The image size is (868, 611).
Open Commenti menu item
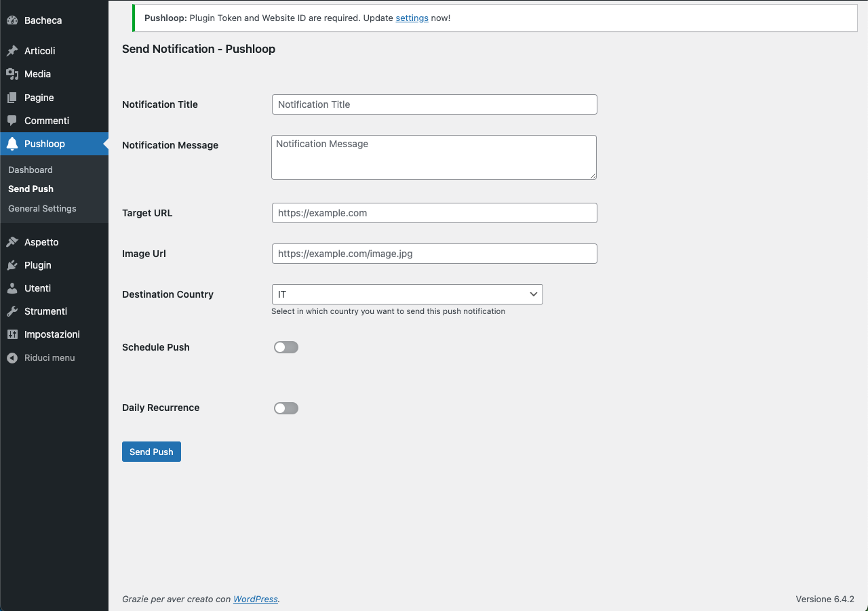pyautogui.click(x=54, y=121)
